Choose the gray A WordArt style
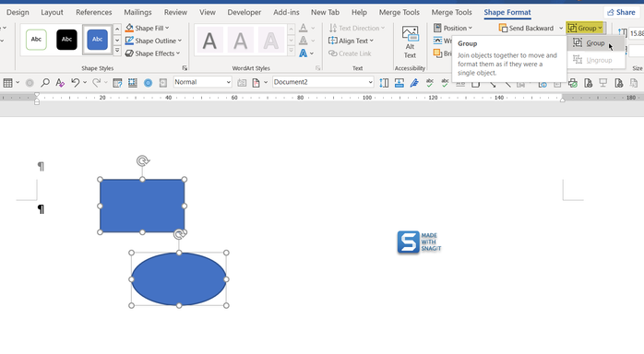Viewport: 644px width, 354px height. point(240,41)
